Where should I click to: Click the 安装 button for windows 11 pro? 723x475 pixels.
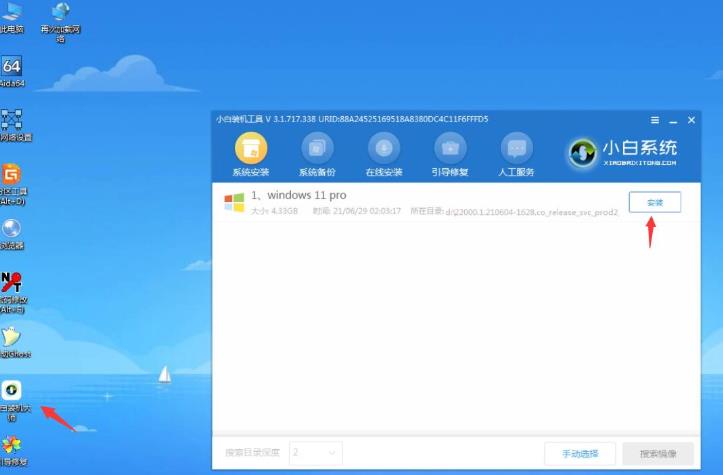[655, 202]
